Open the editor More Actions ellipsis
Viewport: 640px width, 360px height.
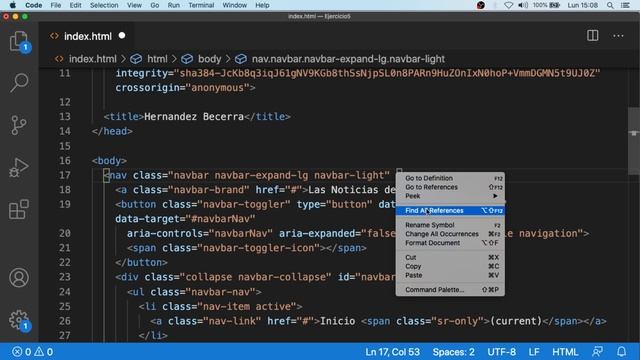(618, 36)
